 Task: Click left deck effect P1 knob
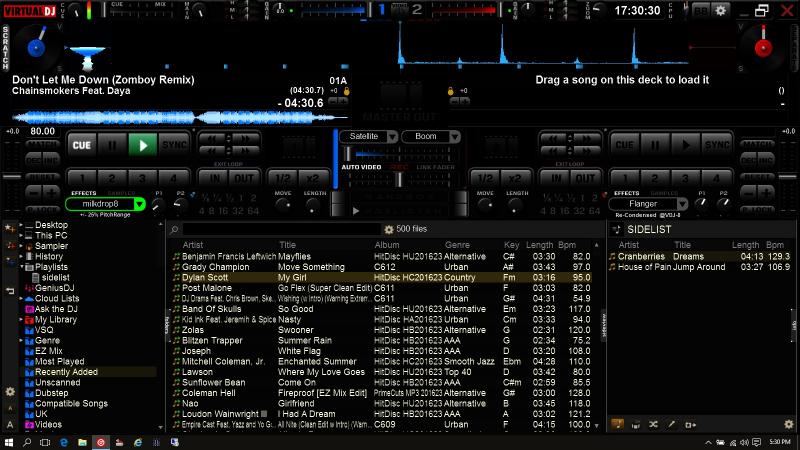[158, 206]
